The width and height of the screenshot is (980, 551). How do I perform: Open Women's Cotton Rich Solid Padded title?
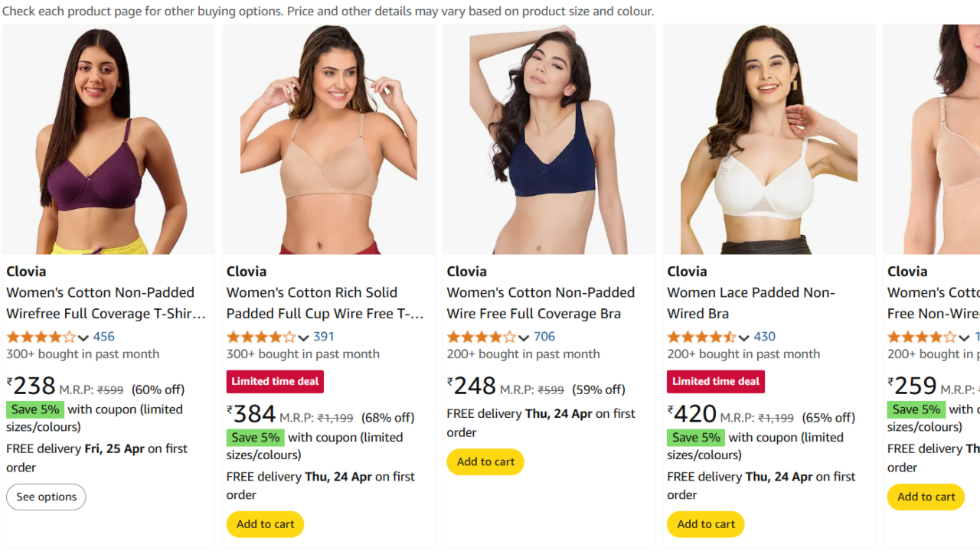(325, 303)
